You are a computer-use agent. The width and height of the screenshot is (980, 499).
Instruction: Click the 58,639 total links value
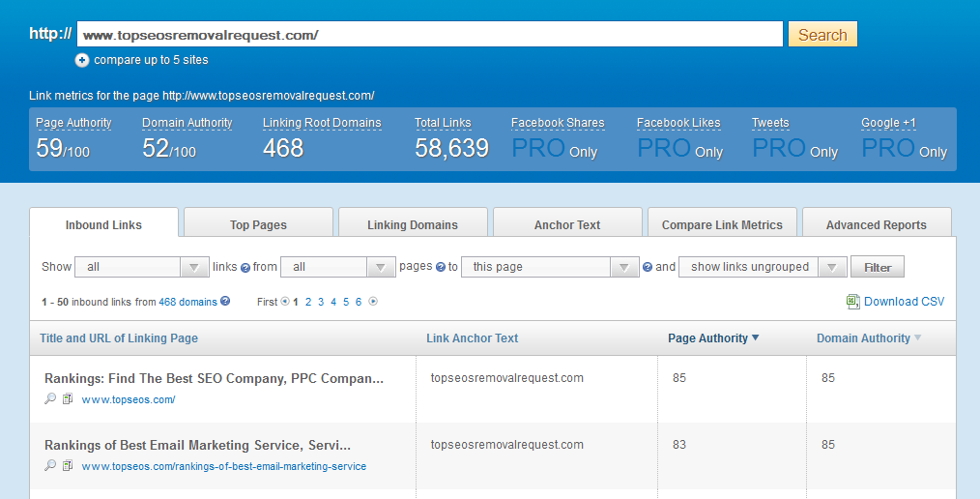coord(452,148)
